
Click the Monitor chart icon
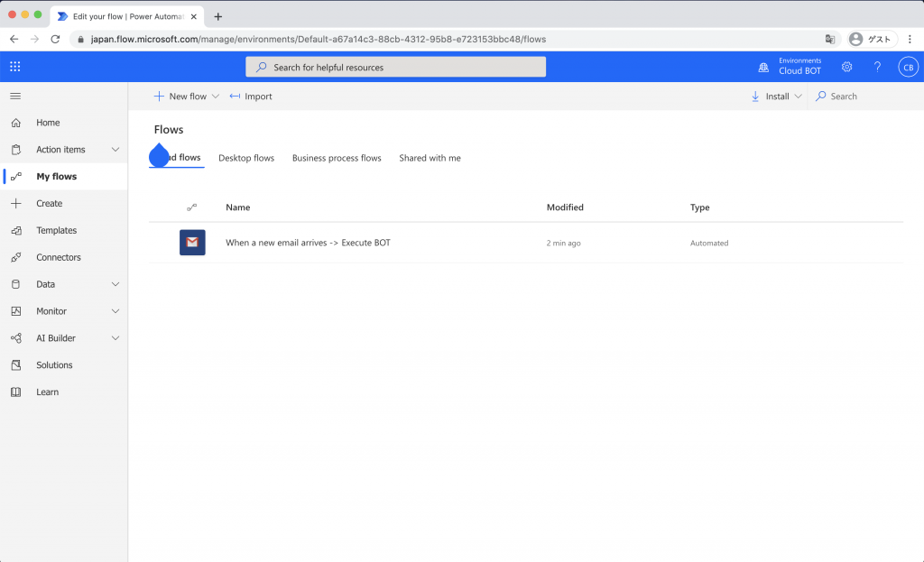pyautogui.click(x=16, y=311)
